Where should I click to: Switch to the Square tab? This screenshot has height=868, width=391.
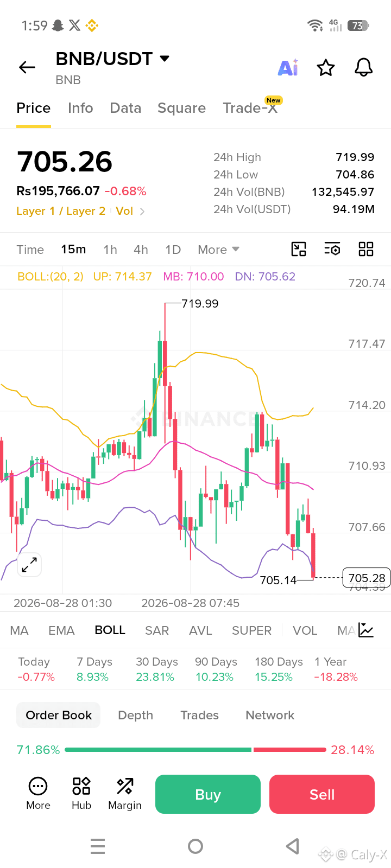[181, 108]
